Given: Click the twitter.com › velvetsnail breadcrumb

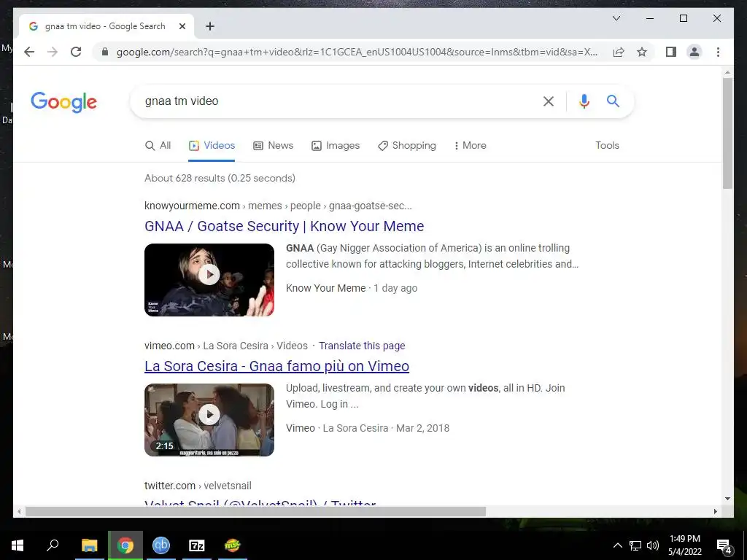Looking at the screenshot, I should [198, 486].
